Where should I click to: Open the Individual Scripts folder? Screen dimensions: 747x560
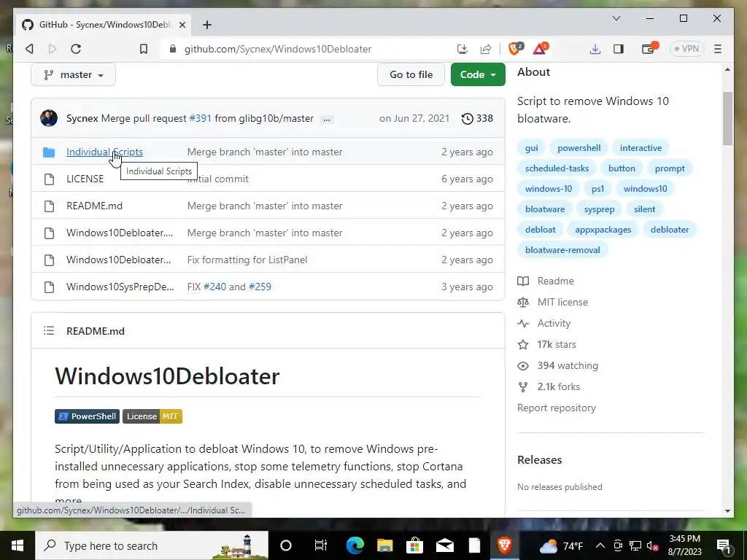click(104, 152)
